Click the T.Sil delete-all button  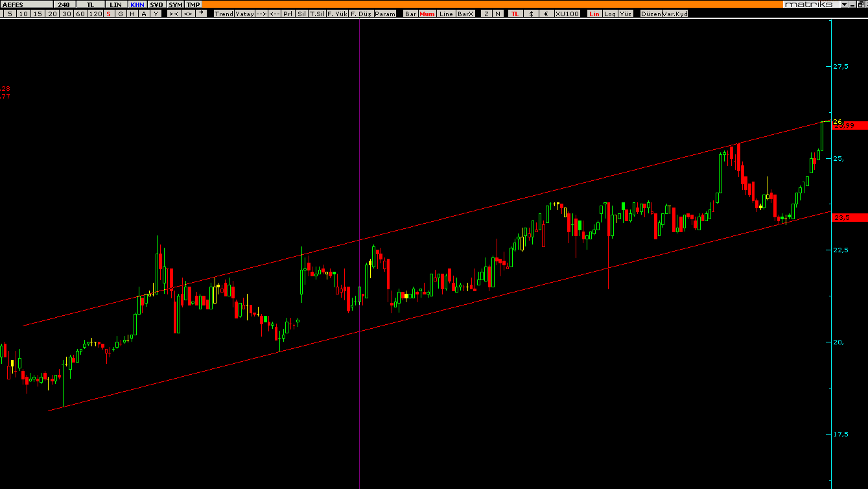(x=317, y=14)
